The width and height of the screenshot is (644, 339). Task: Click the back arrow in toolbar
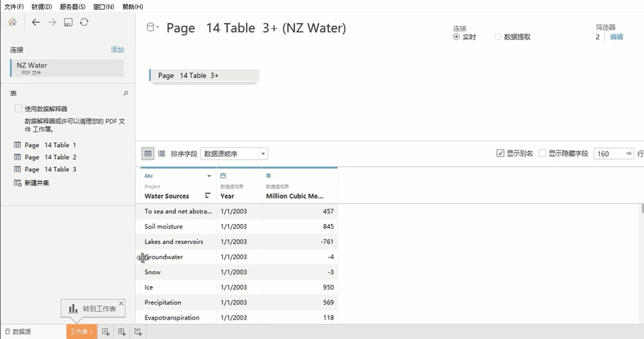click(36, 22)
